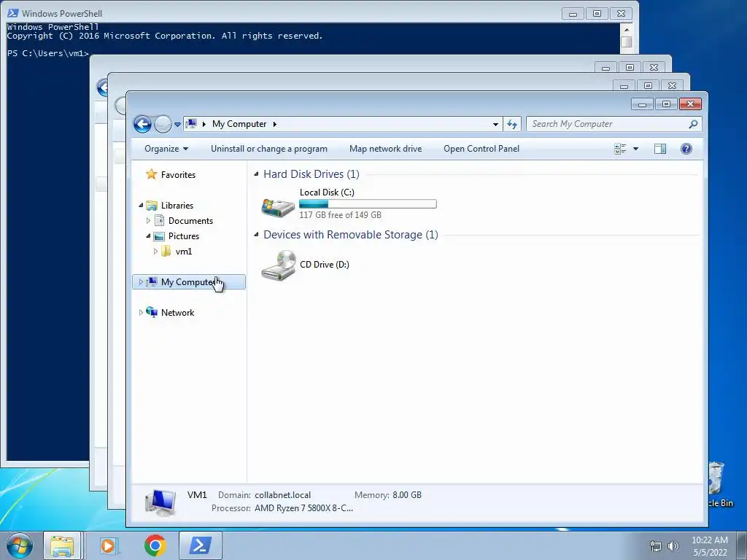The width and height of the screenshot is (747, 560).
Task: Click the Favorites star icon
Action: (x=152, y=174)
